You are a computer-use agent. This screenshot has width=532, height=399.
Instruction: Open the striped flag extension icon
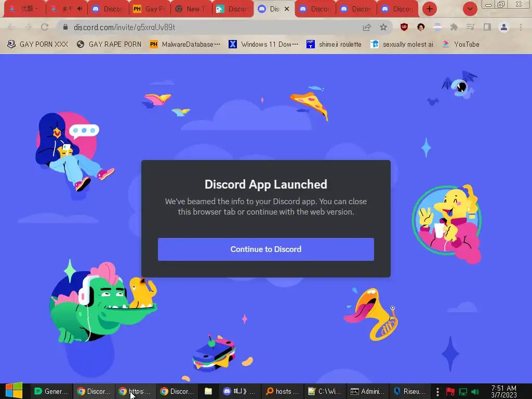click(437, 27)
